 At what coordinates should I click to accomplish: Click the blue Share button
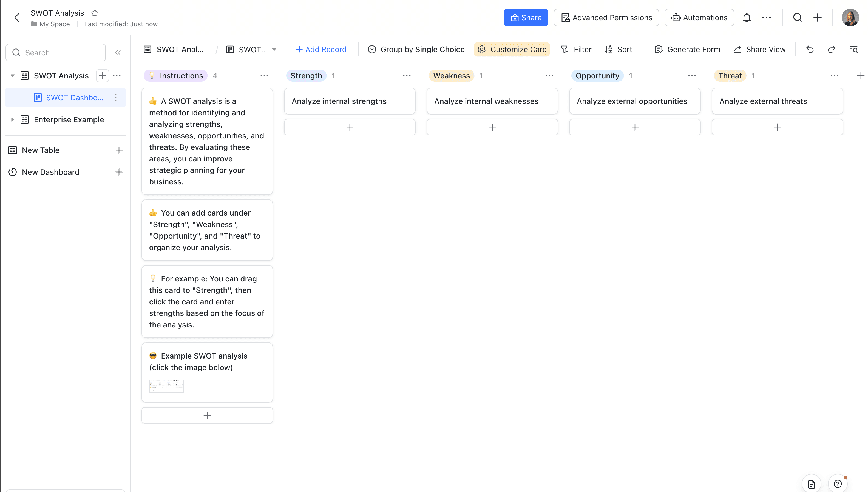(x=526, y=18)
